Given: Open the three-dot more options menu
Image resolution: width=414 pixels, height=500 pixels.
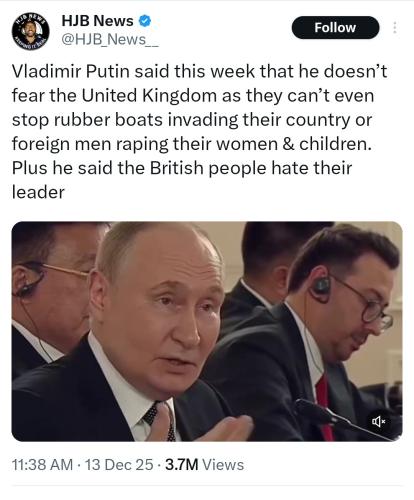Looking at the screenshot, I should point(395,28).
